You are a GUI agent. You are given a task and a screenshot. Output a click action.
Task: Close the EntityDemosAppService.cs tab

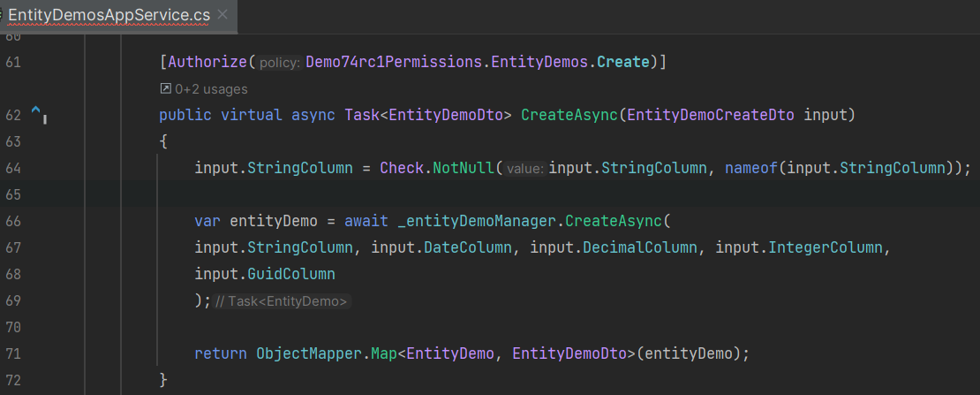[x=221, y=15]
